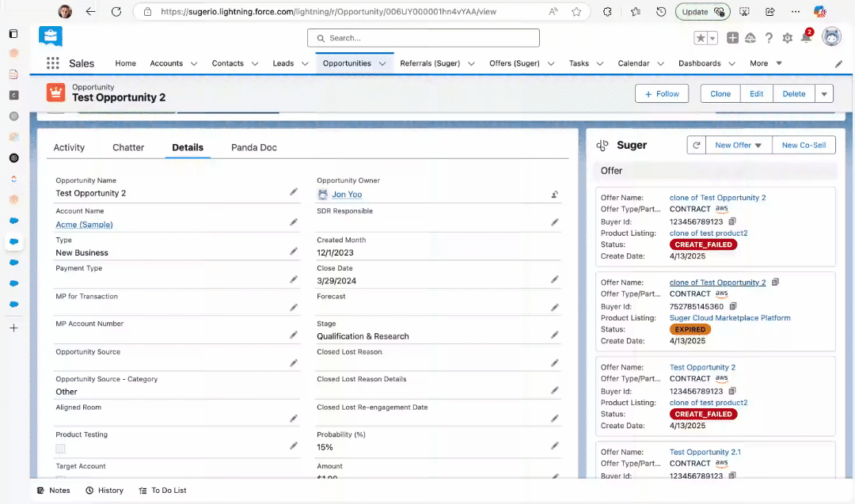This screenshot has width=855, height=504.
Task: Clone the opportunity record
Action: click(720, 93)
